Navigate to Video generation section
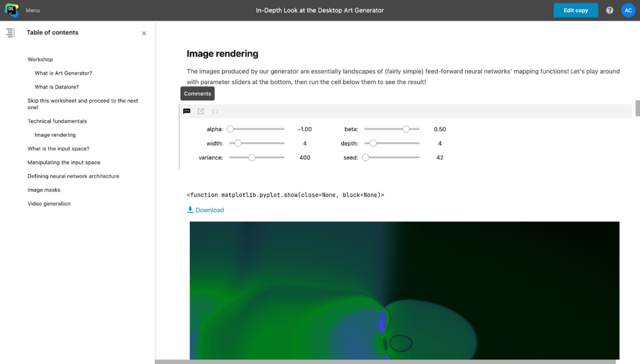The height and width of the screenshot is (364, 640). tap(49, 204)
